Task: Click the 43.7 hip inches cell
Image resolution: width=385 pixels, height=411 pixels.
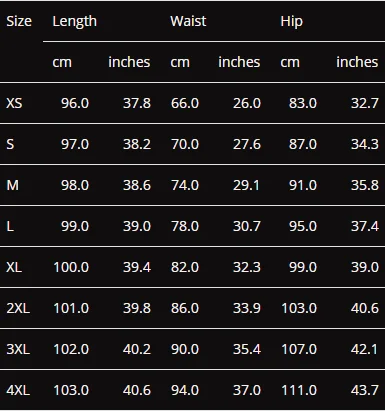Action: [365, 390]
